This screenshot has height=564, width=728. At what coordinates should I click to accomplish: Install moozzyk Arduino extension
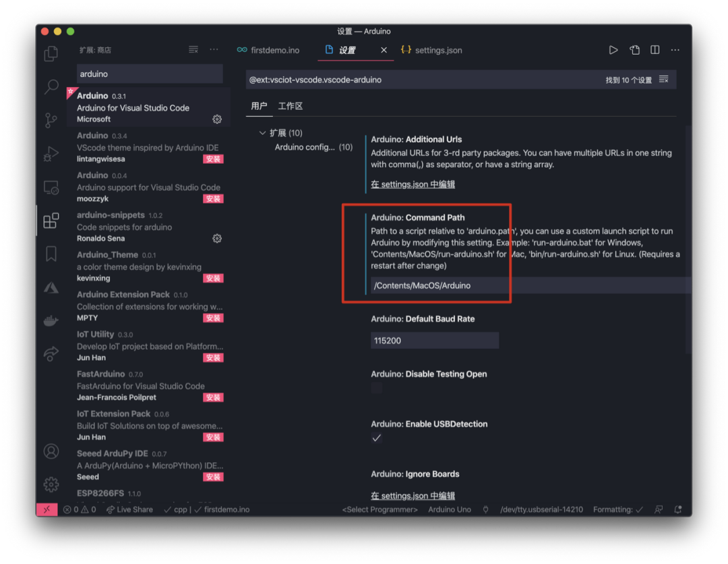pos(213,199)
